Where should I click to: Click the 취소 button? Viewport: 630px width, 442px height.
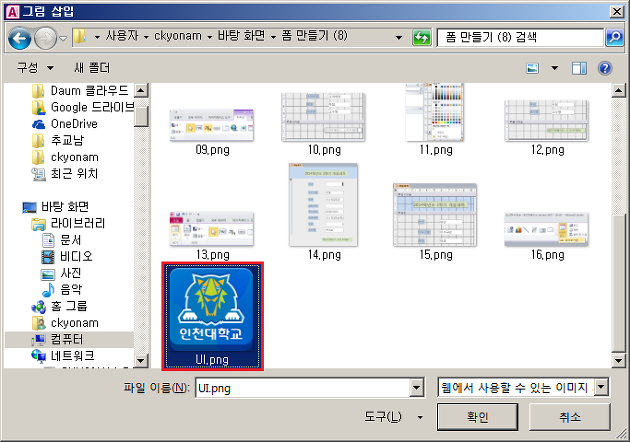click(570, 417)
